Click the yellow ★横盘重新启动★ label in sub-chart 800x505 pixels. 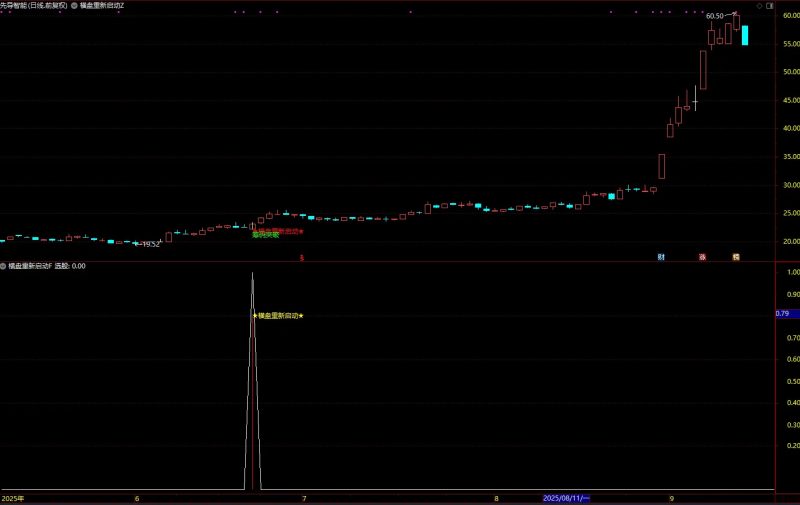pyautogui.click(x=278, y=315)
